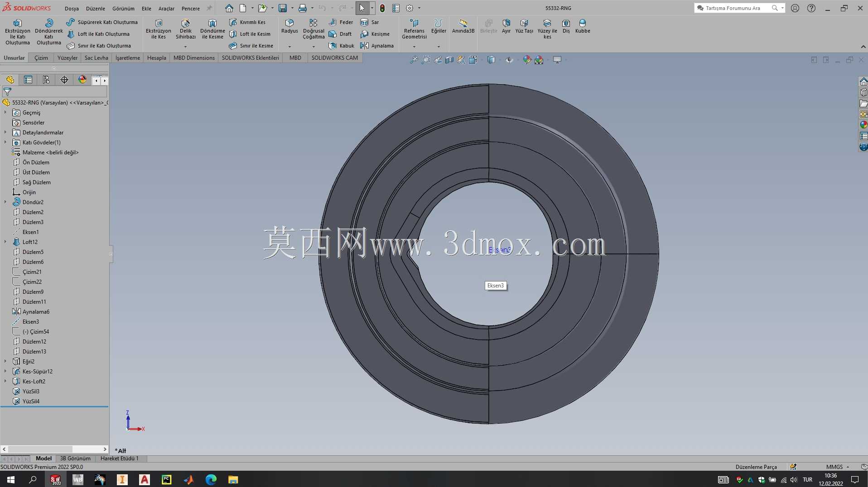Screen dimensions: 868x487
Task: Choose the Kabuk shell tool
Action: point(342,46)
